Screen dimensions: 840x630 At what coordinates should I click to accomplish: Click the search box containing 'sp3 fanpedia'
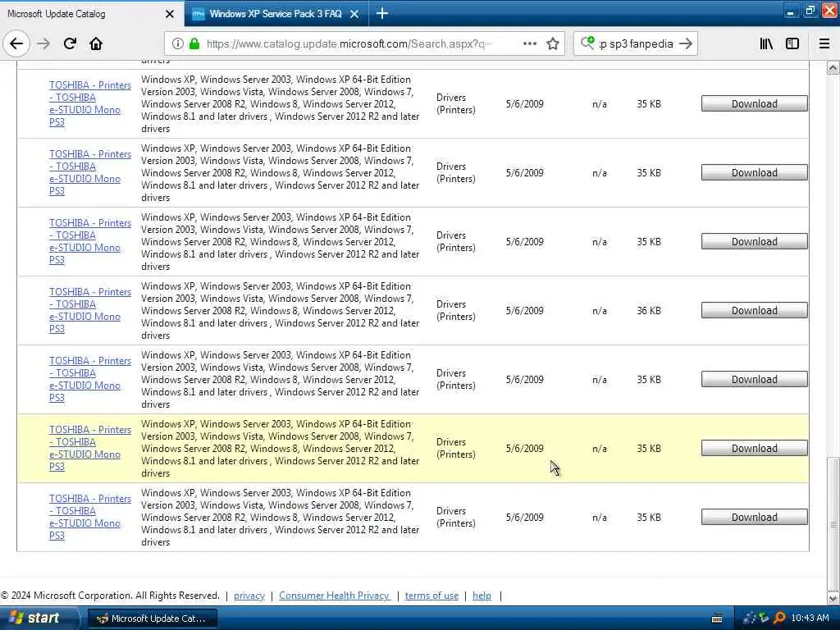pyautogui.click(x=636, y=44)
